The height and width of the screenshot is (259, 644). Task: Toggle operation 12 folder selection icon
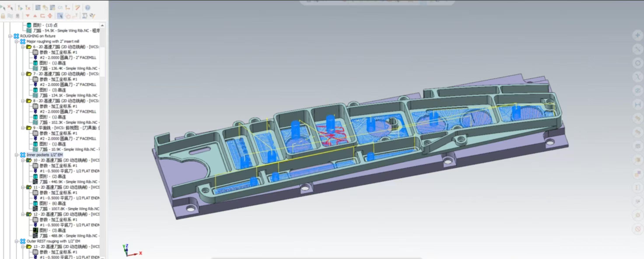click(x=29, y=214)
